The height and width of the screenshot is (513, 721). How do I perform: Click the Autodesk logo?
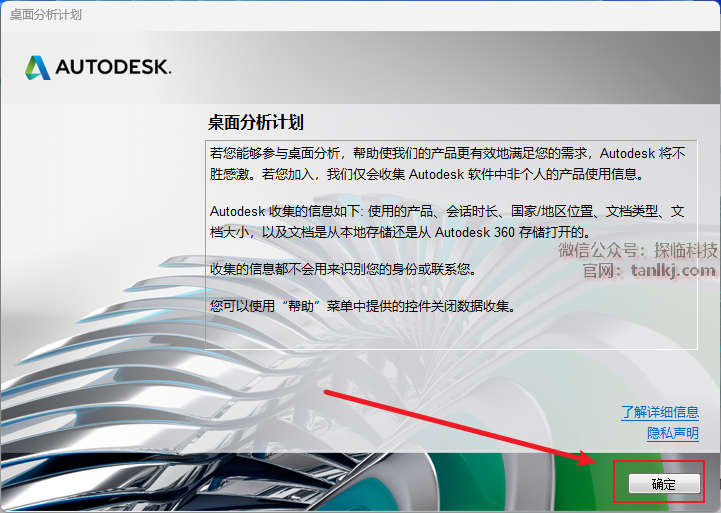click(x=98, y=68)
